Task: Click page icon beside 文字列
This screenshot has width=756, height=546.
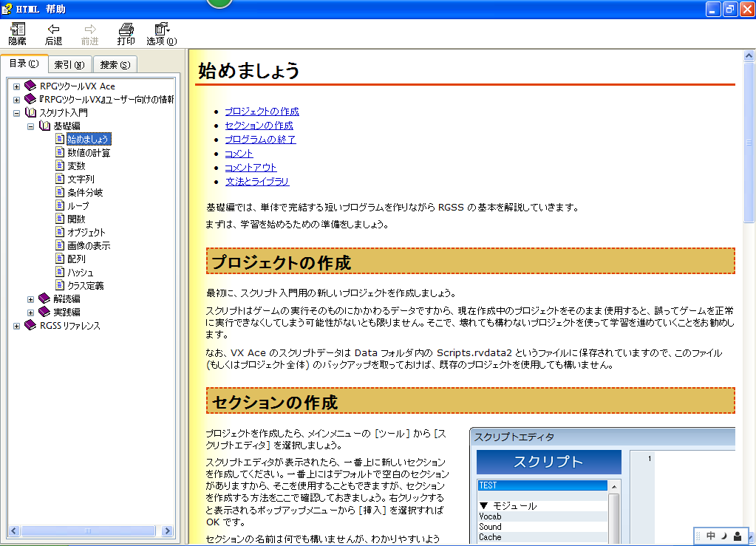Action: point(60,179)
